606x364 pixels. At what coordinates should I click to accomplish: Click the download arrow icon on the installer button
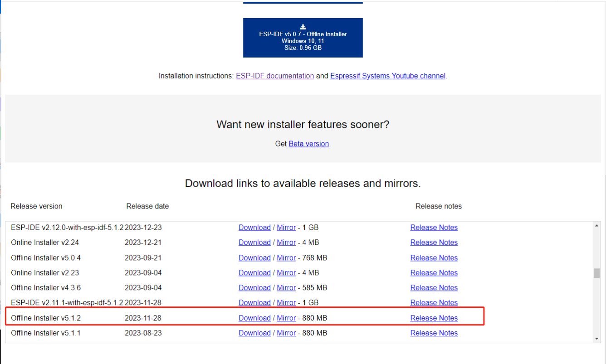tap(303, 27)
